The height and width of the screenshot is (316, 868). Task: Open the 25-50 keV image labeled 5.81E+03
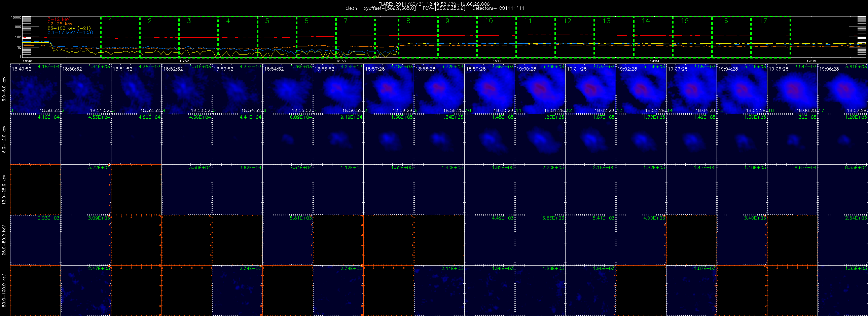click(288, 240)
